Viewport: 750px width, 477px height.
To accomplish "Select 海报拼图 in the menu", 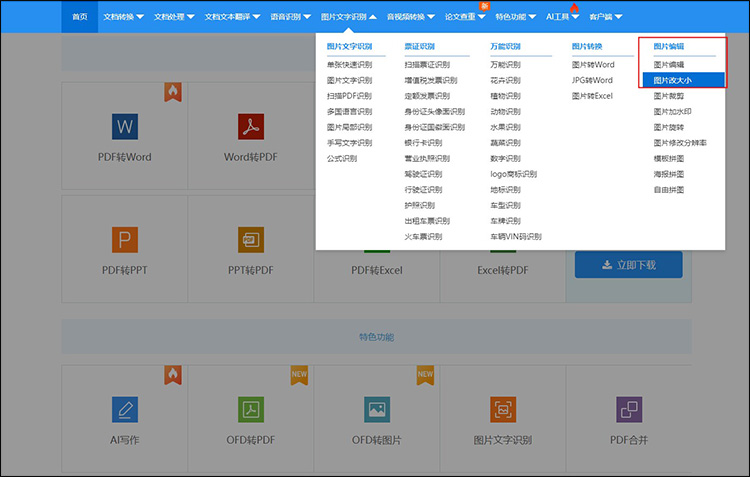I will tap(669, 174).
